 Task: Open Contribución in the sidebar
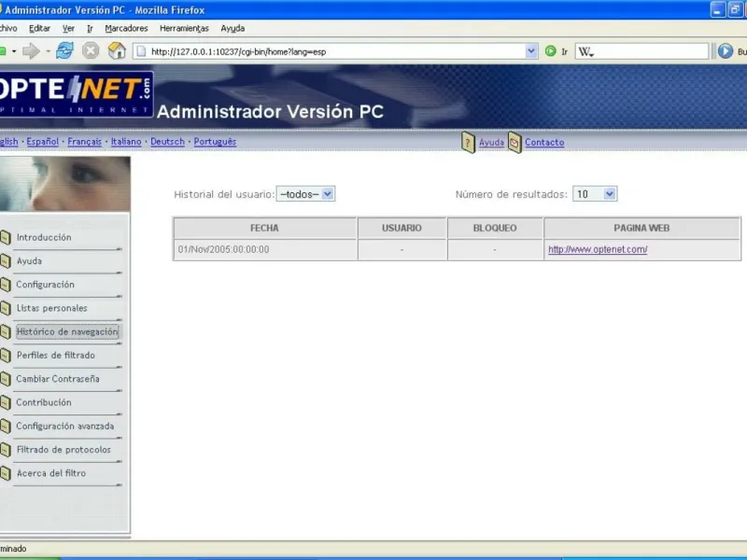[44, 402]
